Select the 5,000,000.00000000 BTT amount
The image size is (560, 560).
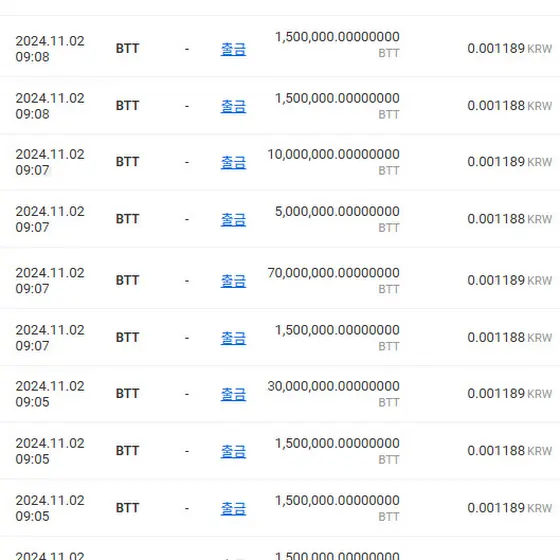337,219
